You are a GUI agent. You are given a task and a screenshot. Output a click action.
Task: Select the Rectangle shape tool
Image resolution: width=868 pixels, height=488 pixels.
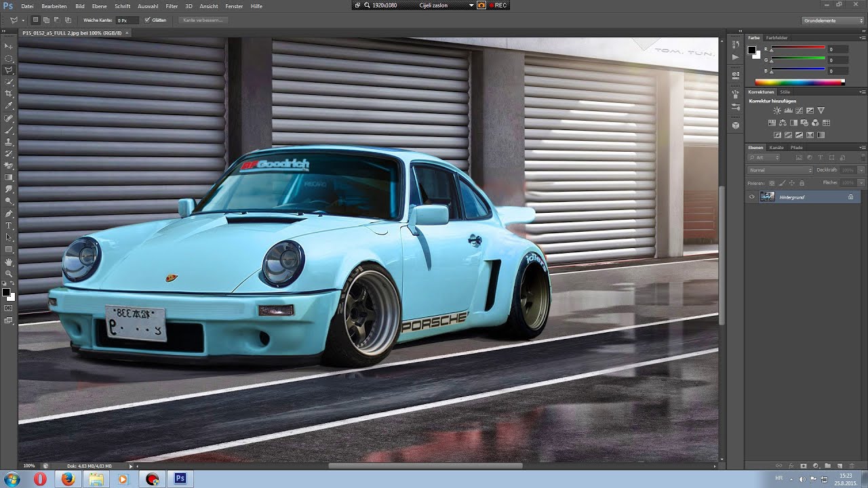click(x=9, y=249)
